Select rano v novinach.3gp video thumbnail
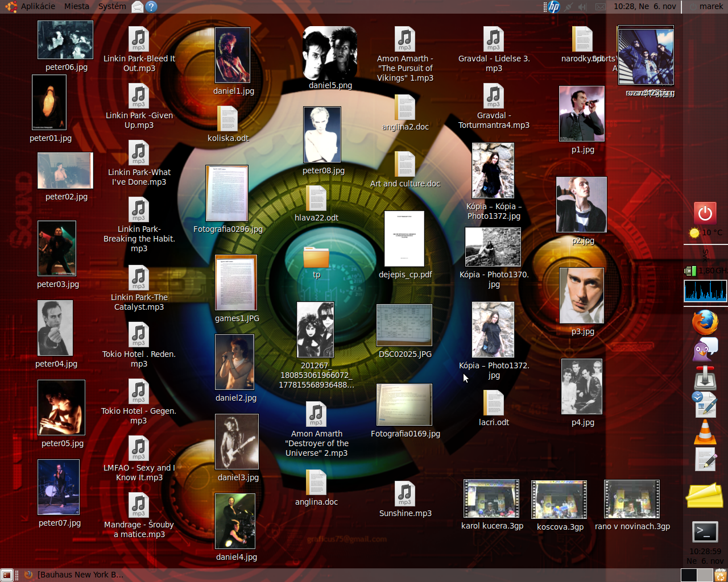 (x=632, y=498)
